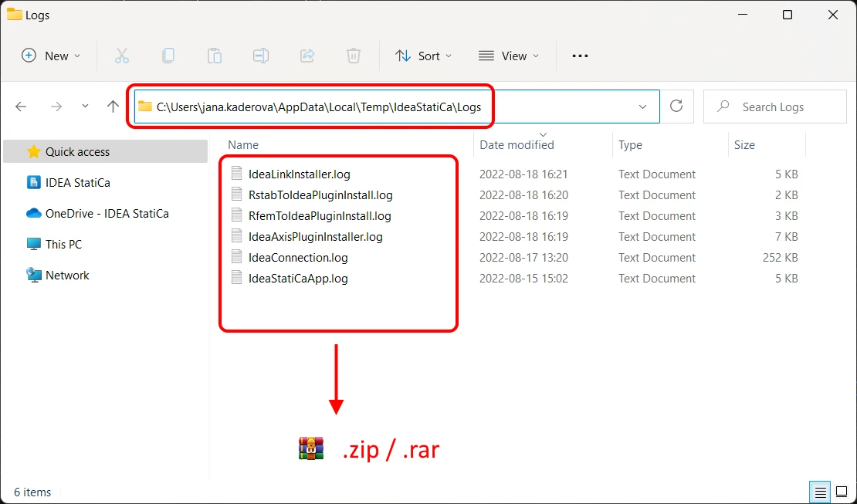Click the 7 KB size cell

click(787, 237)
